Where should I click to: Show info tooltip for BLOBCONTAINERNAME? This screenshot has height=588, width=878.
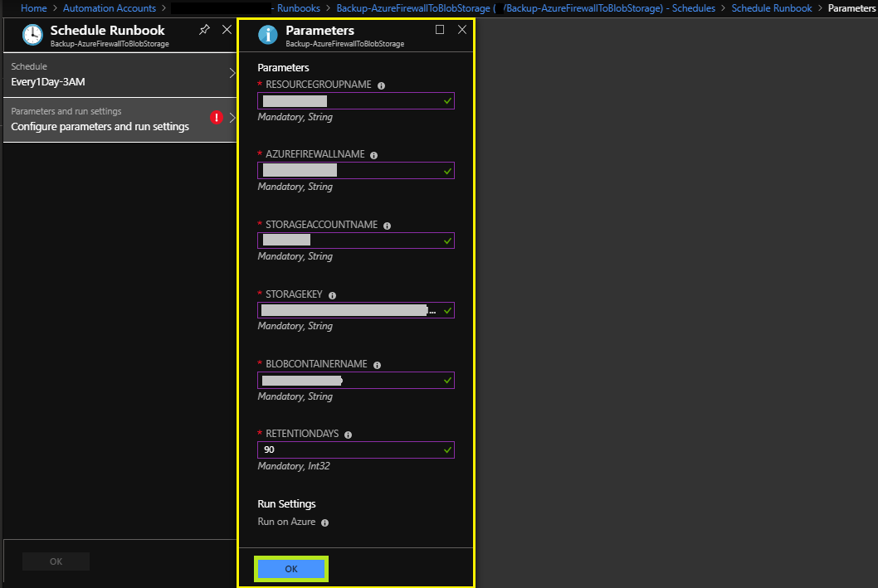tap(378, 366)
